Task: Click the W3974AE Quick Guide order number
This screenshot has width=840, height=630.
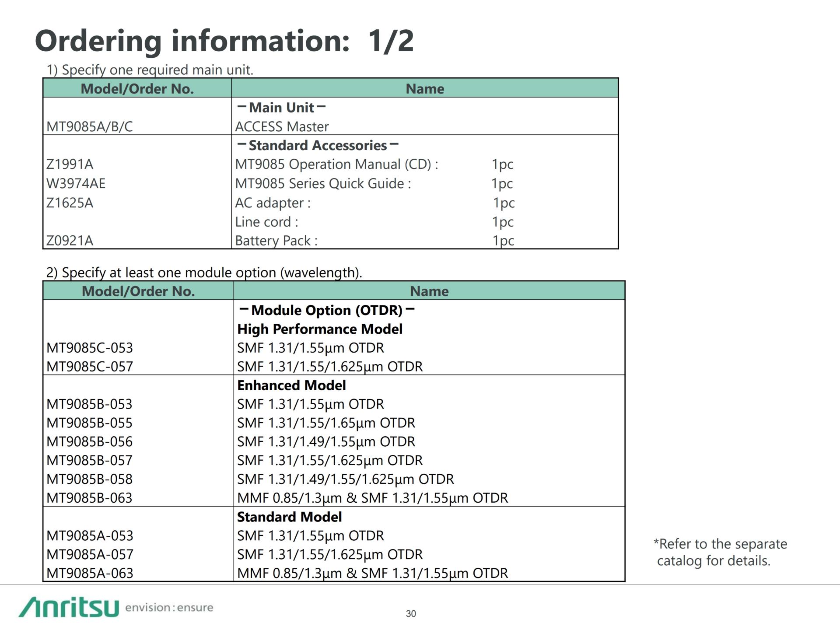Action: (x=76, y=183)
